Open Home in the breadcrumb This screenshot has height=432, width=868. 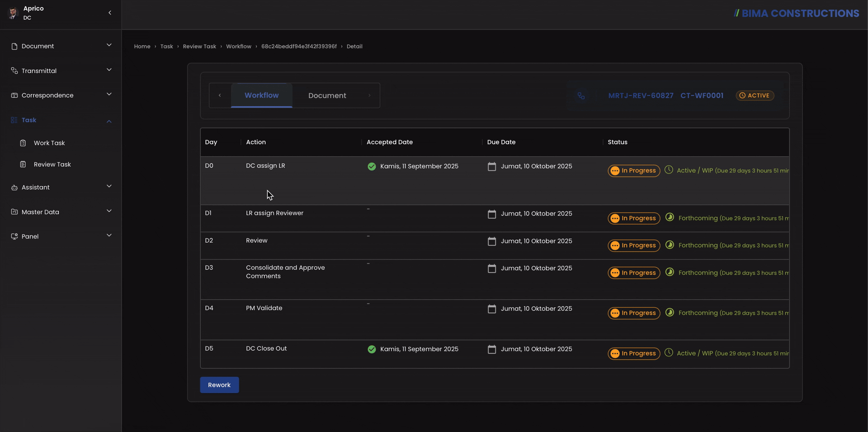pos(142,47)
